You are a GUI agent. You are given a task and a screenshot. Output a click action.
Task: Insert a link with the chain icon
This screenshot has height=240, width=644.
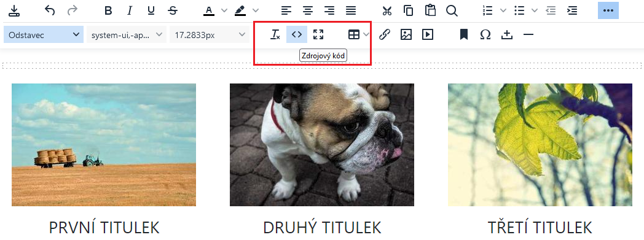coord(384,35)
